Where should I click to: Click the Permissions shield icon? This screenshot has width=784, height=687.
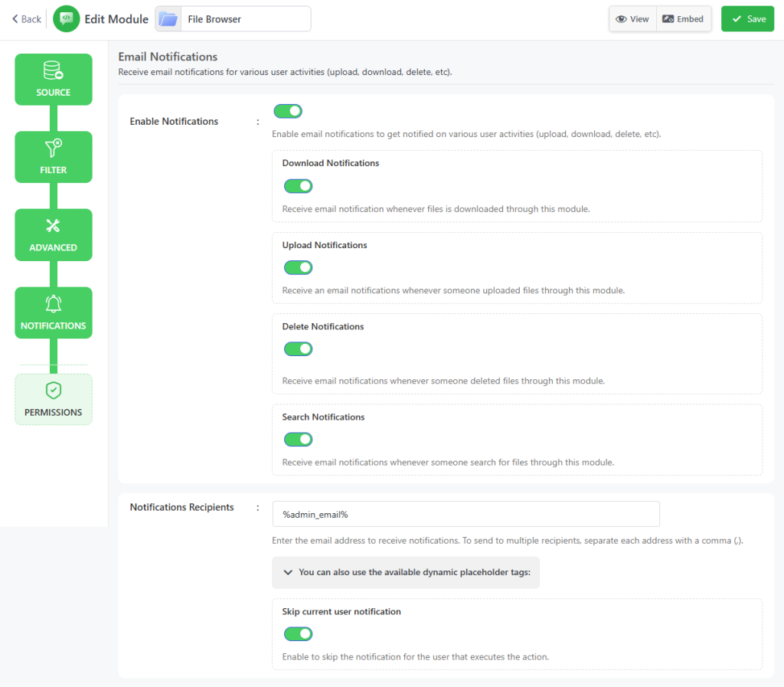[x=54, y=391]
